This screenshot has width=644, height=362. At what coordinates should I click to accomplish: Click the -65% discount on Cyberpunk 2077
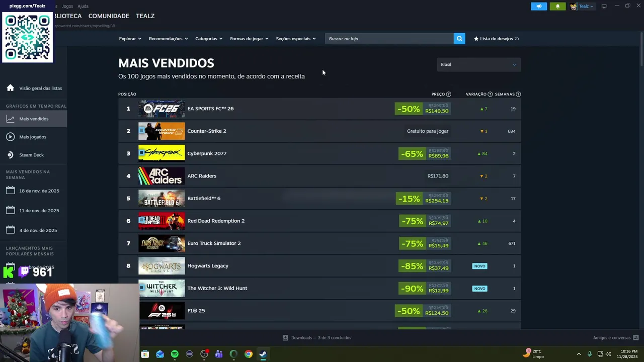(412, 153)
